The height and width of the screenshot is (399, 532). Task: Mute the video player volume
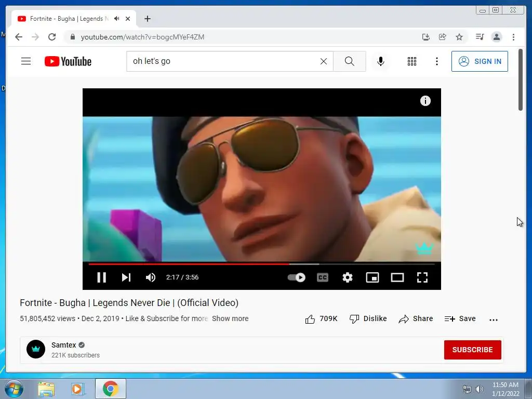pyautogui.click(x=150, y=277)
